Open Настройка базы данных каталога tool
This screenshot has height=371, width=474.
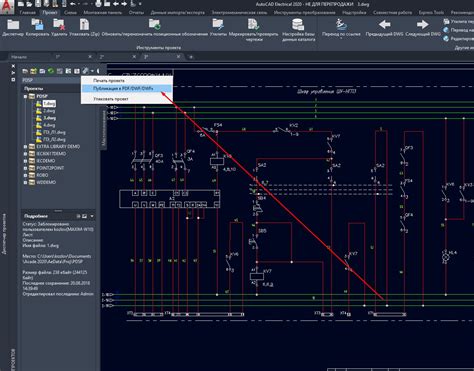(x=298, y=29)
